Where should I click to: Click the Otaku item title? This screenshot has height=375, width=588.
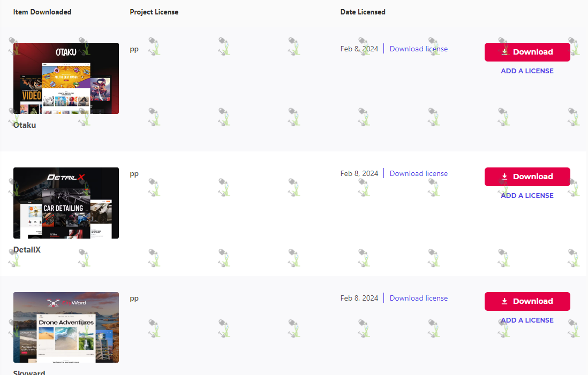click(25, 125)
